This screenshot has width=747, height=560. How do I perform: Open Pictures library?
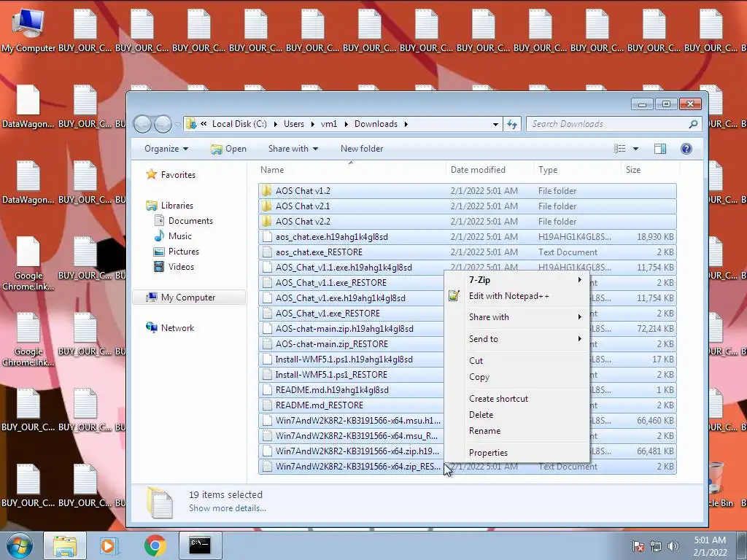click(183, 252)
